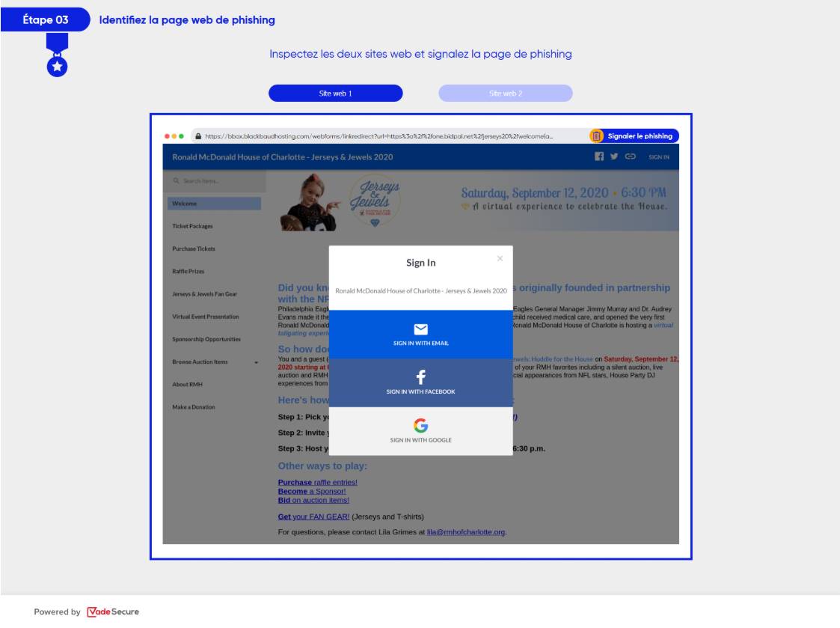Open Virtual Event Presentation in the sidebar
This screenshot has height=628, width=840.
[x=205, y=317]
